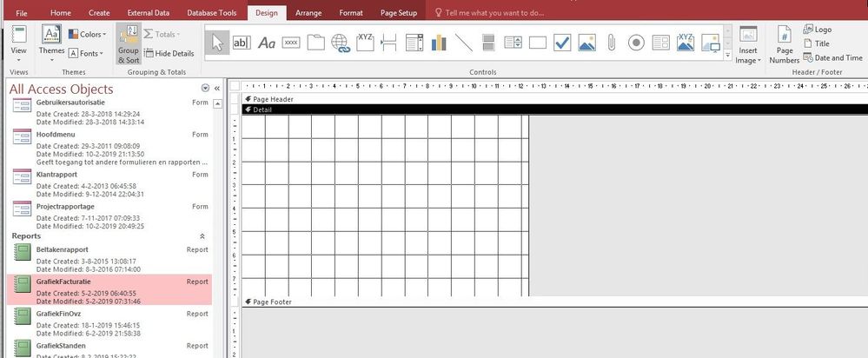Select the Beltakenrapport report
Screen dimensions: 868x358
(109, 259)
